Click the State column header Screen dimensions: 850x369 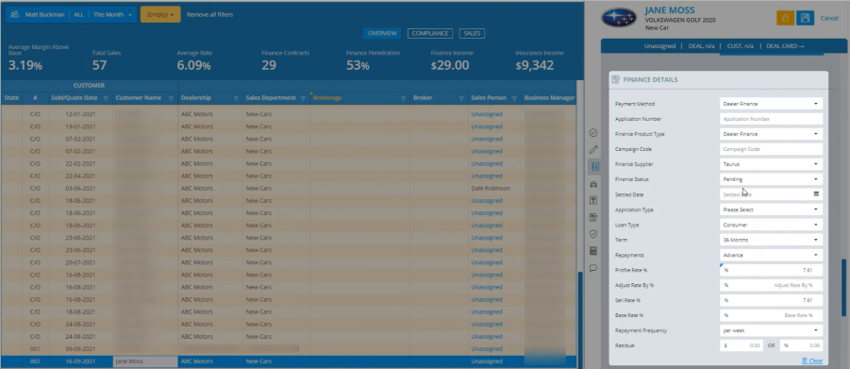pos(11,98)
